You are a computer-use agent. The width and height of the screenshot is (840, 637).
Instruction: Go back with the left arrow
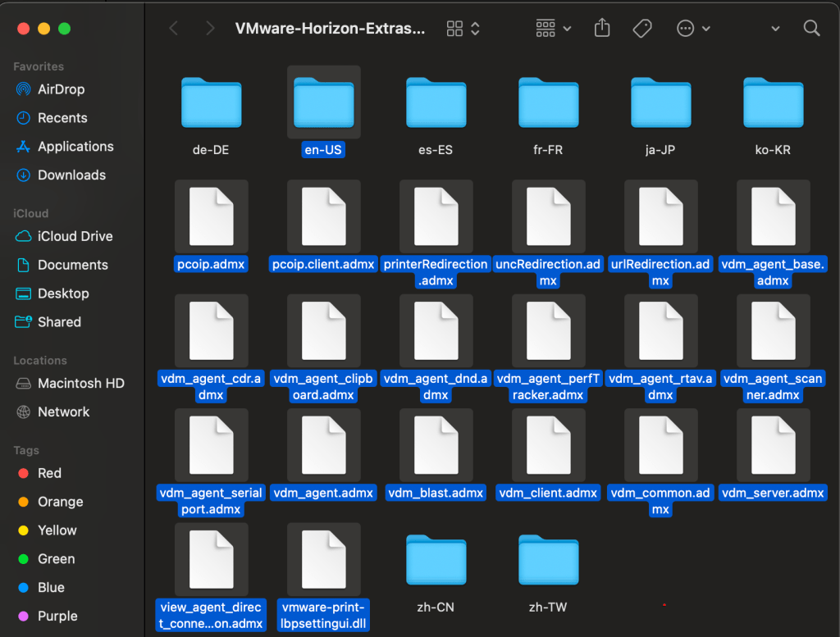(x=173, y=29)
